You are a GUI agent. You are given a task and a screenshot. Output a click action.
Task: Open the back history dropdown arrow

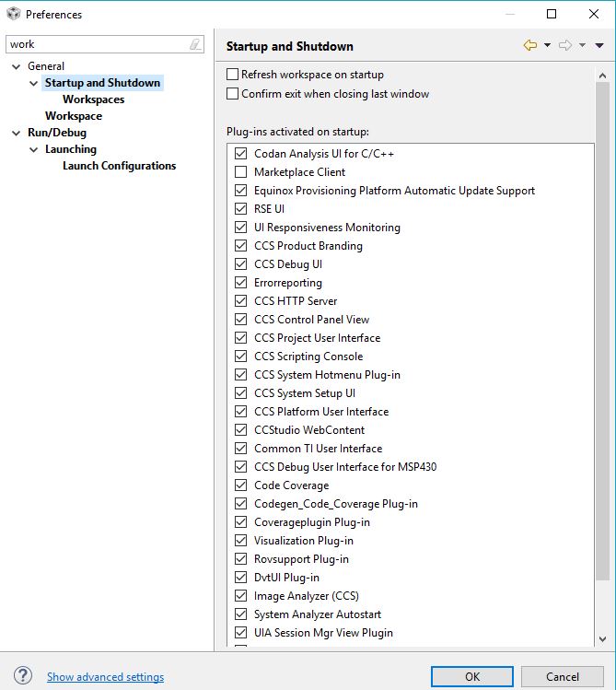pos(548,45)
